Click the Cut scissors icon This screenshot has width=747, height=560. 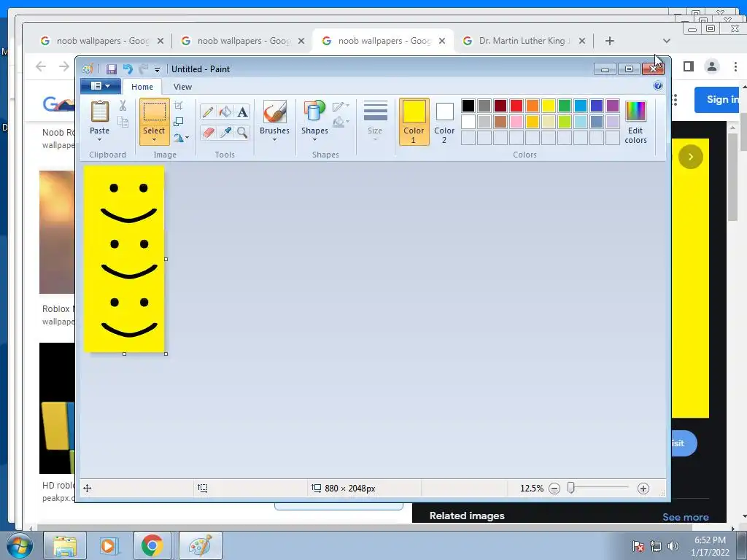click(123, 106)
